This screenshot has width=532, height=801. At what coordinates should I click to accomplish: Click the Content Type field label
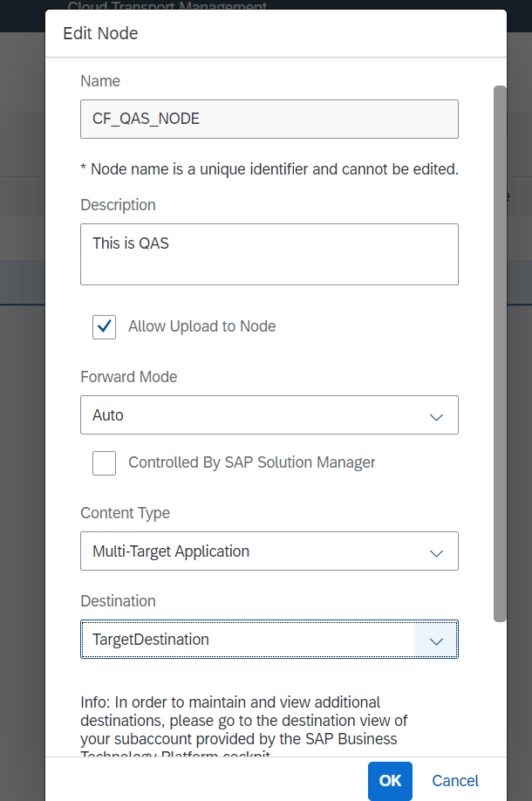click(x=125, y=513)
